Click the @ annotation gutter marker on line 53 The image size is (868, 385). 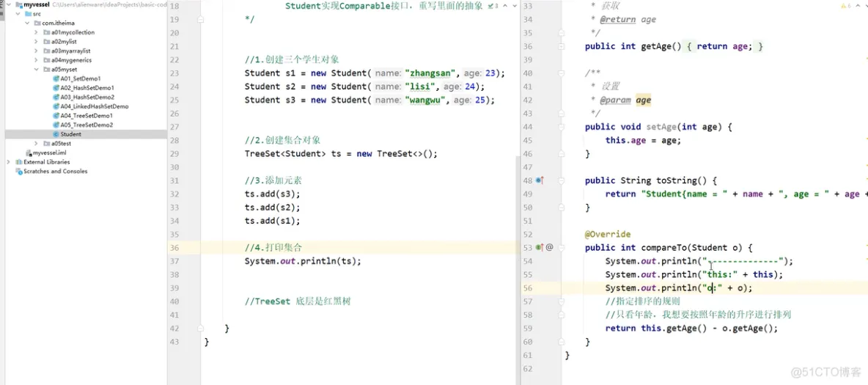tap(550, 248)
